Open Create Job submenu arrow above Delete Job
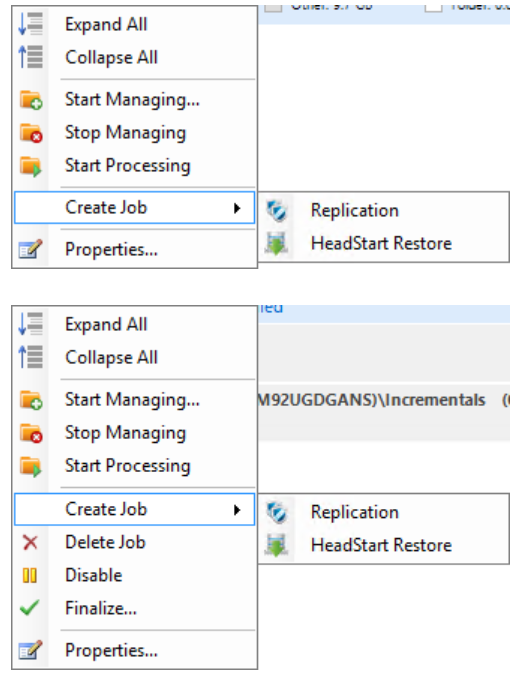The width and height of the screenshot is (528, 676). point(237,510)
